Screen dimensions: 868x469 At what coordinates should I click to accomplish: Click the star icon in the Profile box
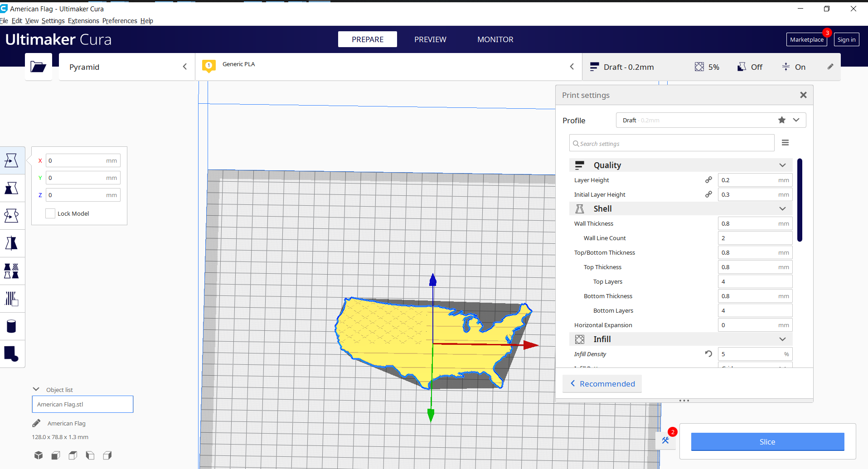point(782,120)
